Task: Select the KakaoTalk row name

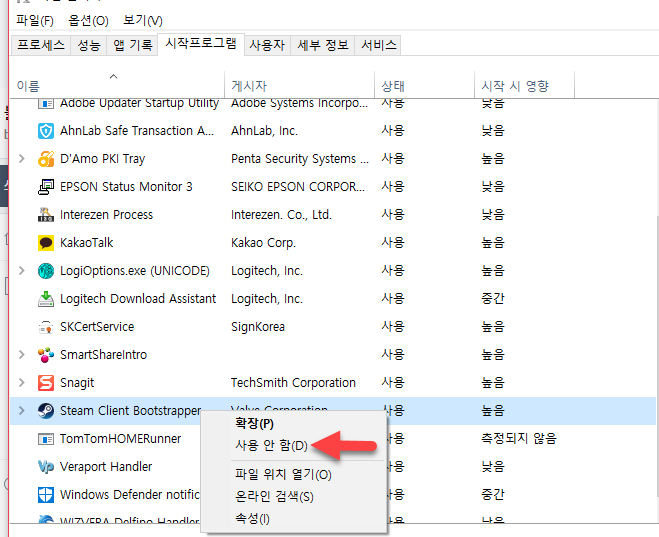Action: (87, 243)
